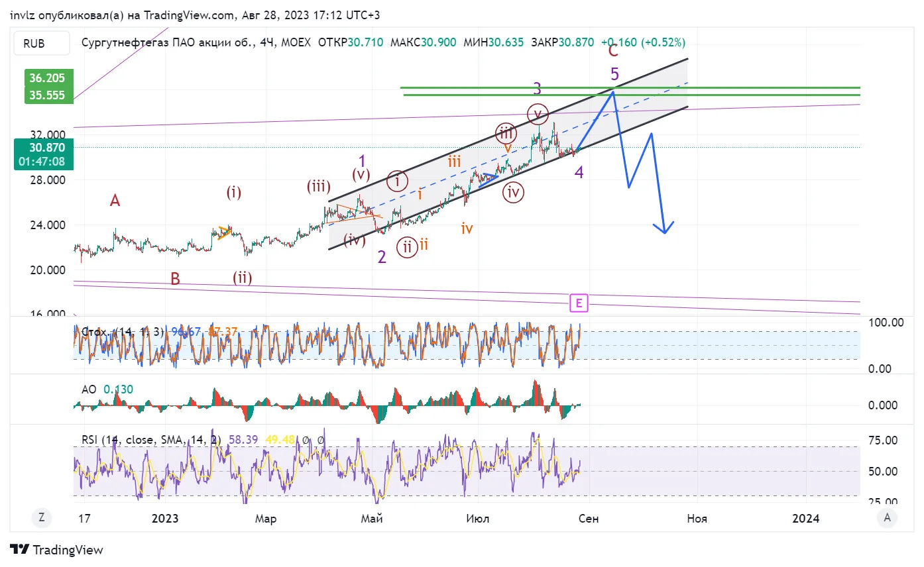
Task: Select the red wave A label on chart
Action: tap(115, 201)
